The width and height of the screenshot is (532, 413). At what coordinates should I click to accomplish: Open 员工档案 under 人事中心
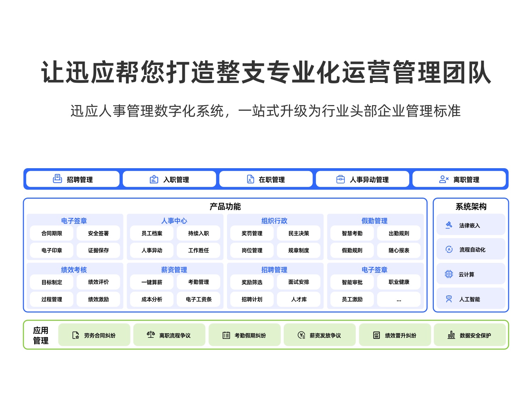pos(152,233)
